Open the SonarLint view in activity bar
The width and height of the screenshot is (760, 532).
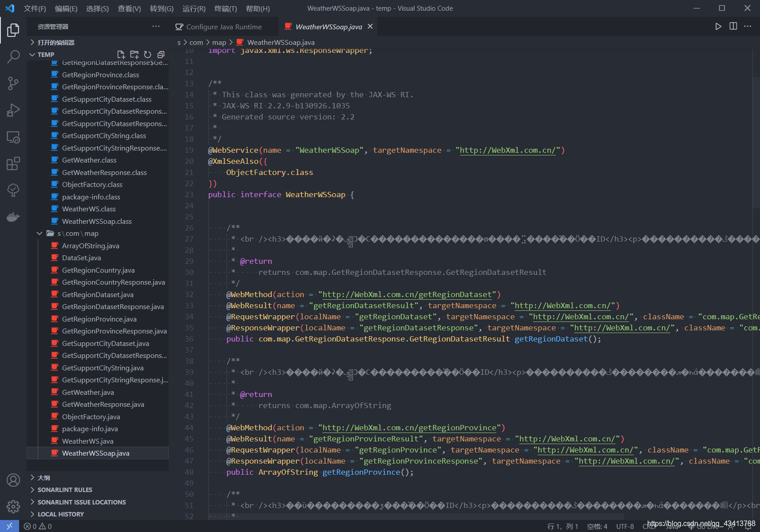(x=13, y=190)
